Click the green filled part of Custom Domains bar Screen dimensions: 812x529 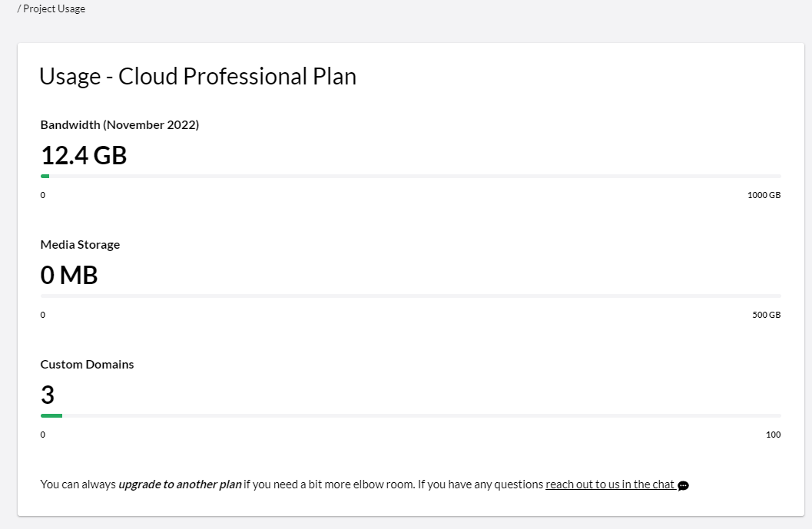pyautogui.click(x=51, y=415)
